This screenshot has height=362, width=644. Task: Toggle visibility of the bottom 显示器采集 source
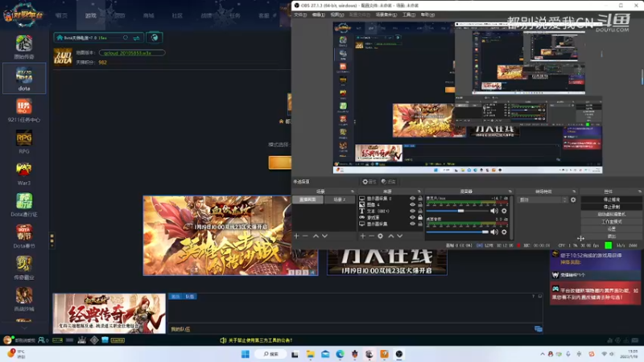coord(412,224)
